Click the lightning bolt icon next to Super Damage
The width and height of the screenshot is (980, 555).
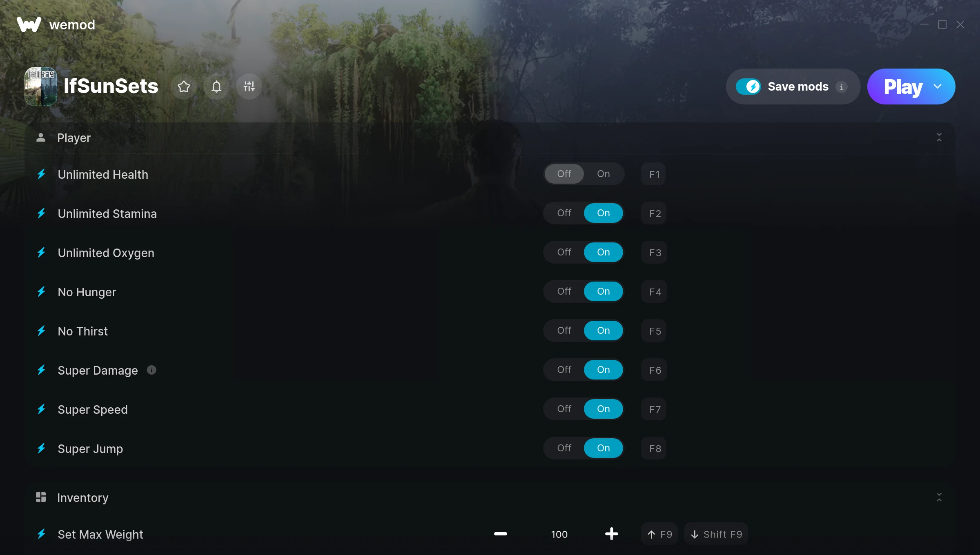(x=42, y=370)
